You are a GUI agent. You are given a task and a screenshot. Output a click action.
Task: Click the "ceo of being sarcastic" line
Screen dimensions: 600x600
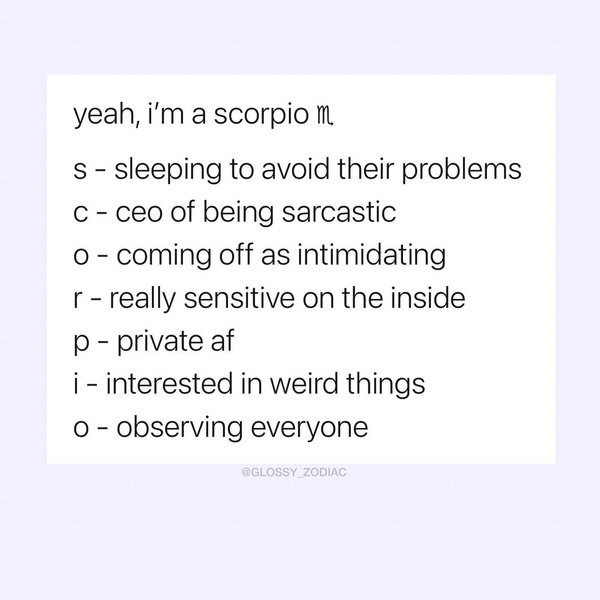coord(230,213)
